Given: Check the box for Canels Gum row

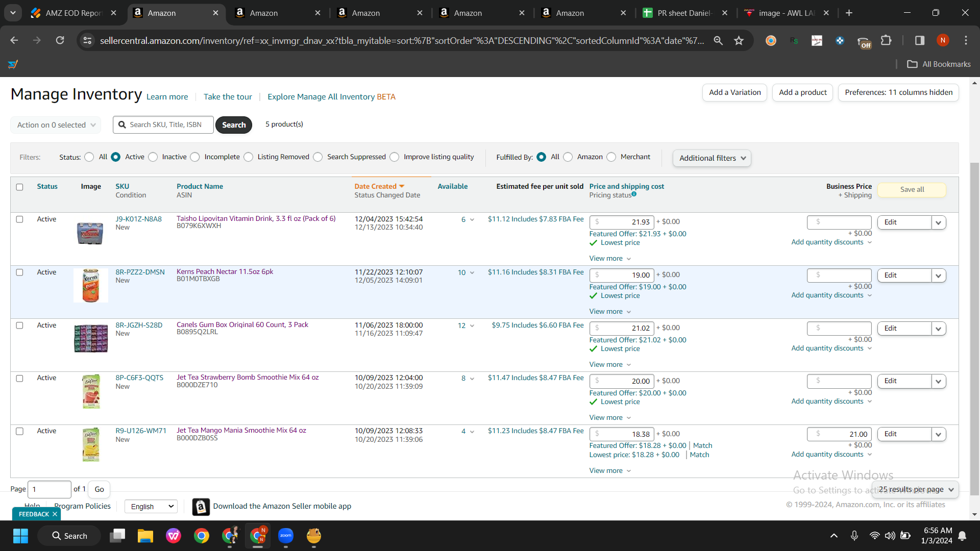Looking at the screenshot, I should [19, 325].
